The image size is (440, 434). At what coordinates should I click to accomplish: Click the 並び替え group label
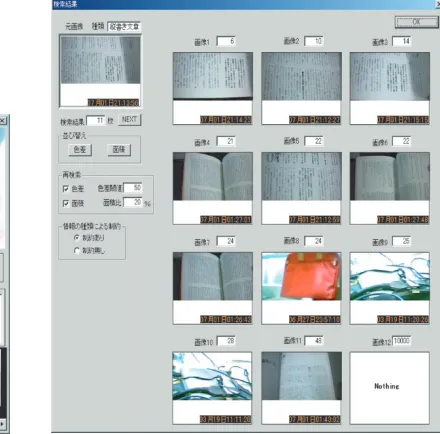[74, 136]
